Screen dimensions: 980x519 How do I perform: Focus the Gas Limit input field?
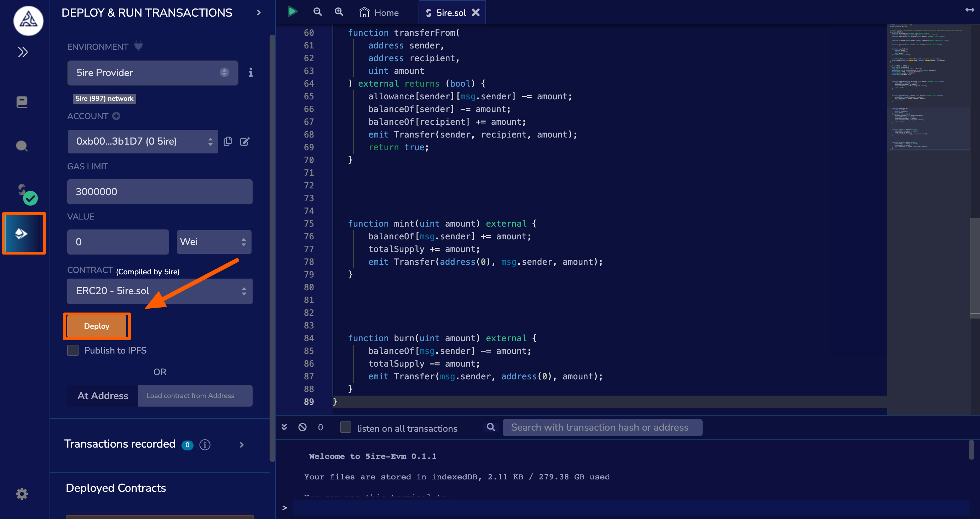pos(160,192)
